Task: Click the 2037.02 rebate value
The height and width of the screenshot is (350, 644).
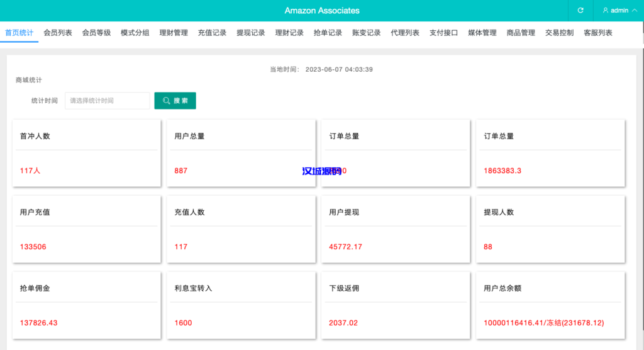Action: [343, 323]
